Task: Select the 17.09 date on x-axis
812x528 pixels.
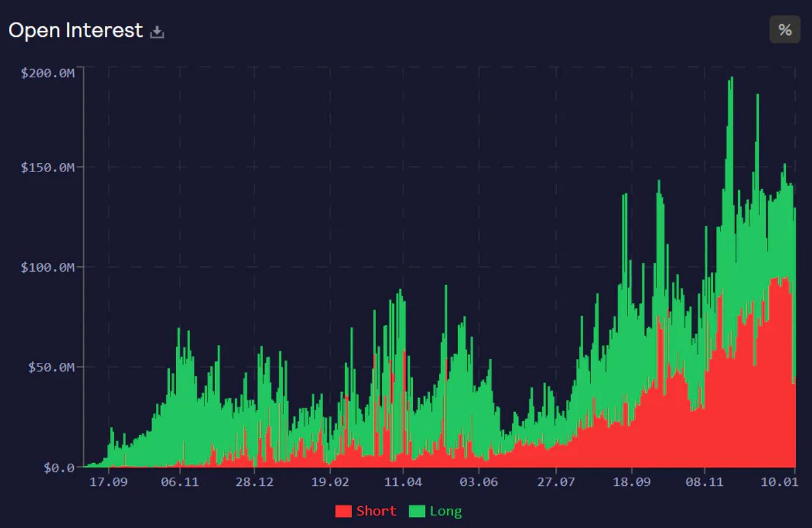Action: click(108, 482)
